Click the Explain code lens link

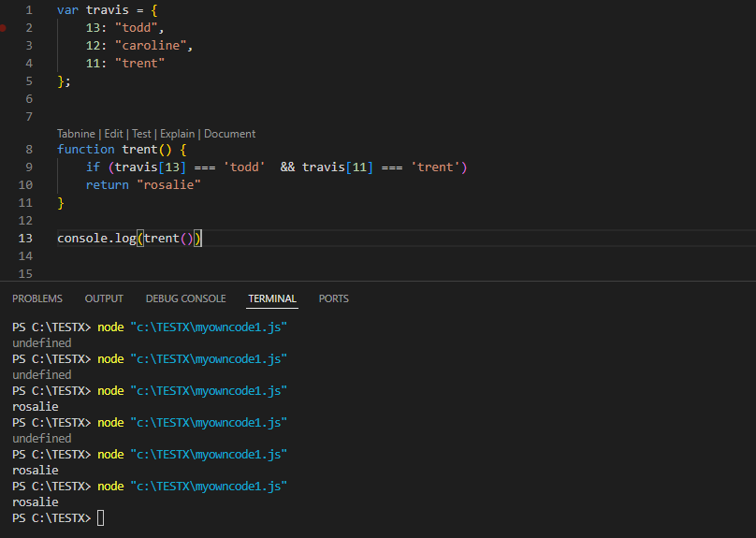coord(178,134)
